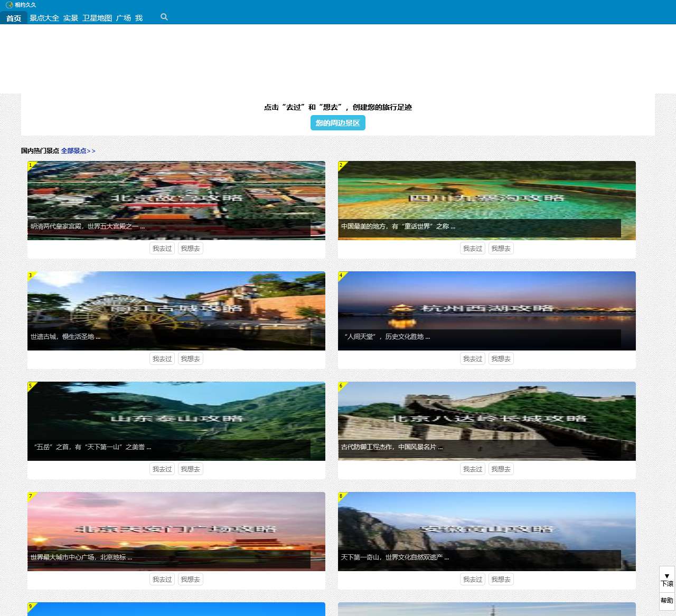The image size is (676, 616).
Task: Click 我想去 under 八达岭长城
Action: click(x=501, y=469)
